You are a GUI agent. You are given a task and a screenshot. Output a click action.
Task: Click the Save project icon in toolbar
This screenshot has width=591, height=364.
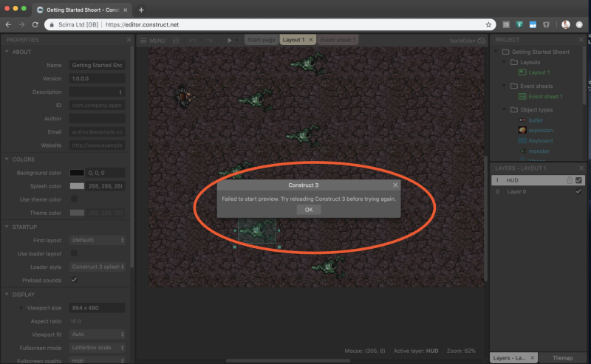[x=177, y=40]
